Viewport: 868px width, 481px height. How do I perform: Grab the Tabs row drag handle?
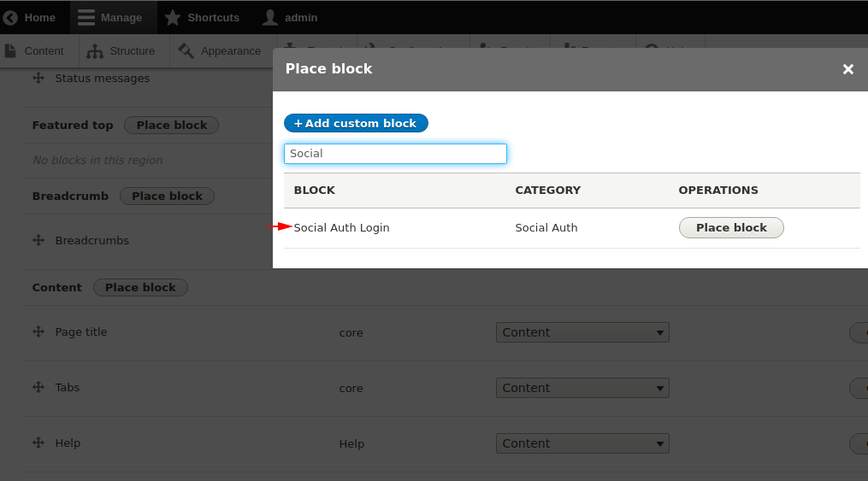pyautogui.click(x=38, y=387)
